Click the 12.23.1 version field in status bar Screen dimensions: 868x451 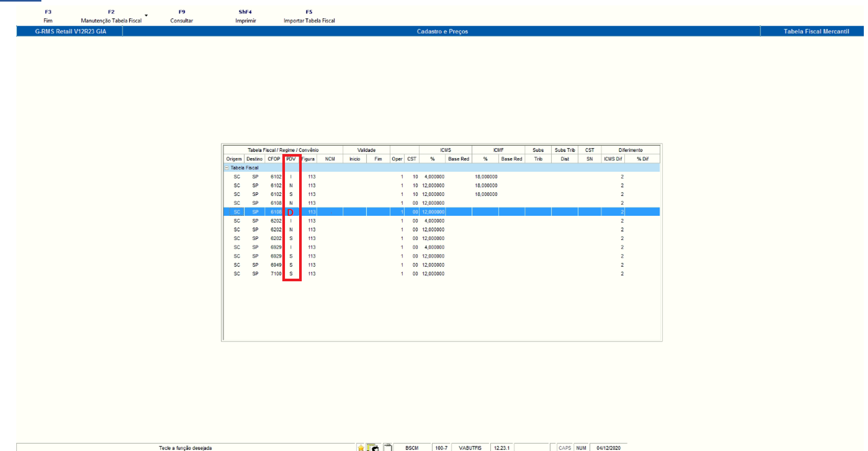tap(502, 448)
